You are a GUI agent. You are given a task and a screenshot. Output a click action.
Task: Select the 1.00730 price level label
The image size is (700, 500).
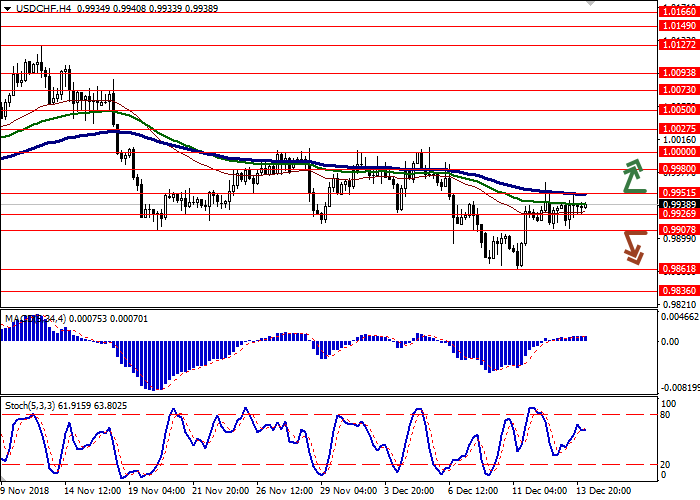[x=679, y=90]
